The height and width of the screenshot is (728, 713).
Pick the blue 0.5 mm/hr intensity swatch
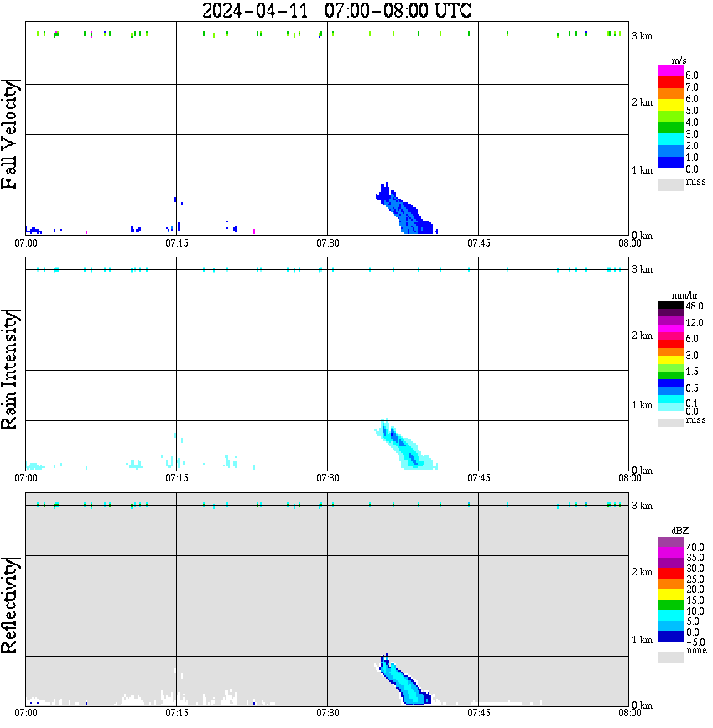[670, 383]
